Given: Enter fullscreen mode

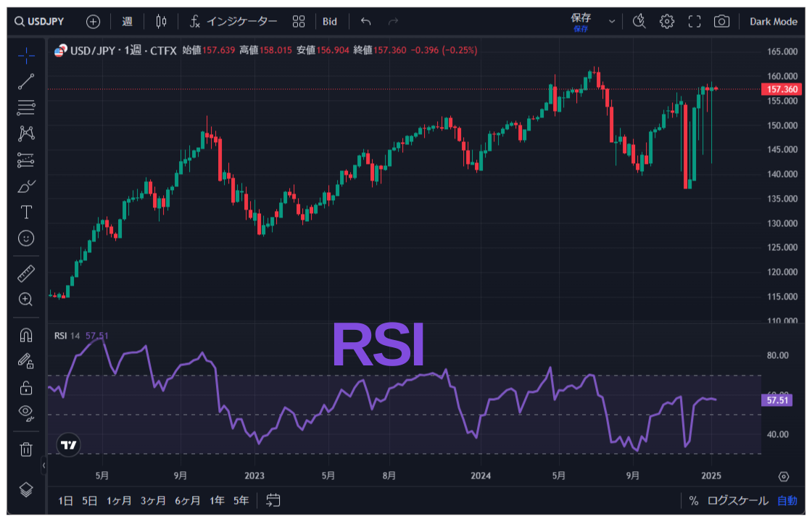Looking at the screenshot, I should 695,22.
